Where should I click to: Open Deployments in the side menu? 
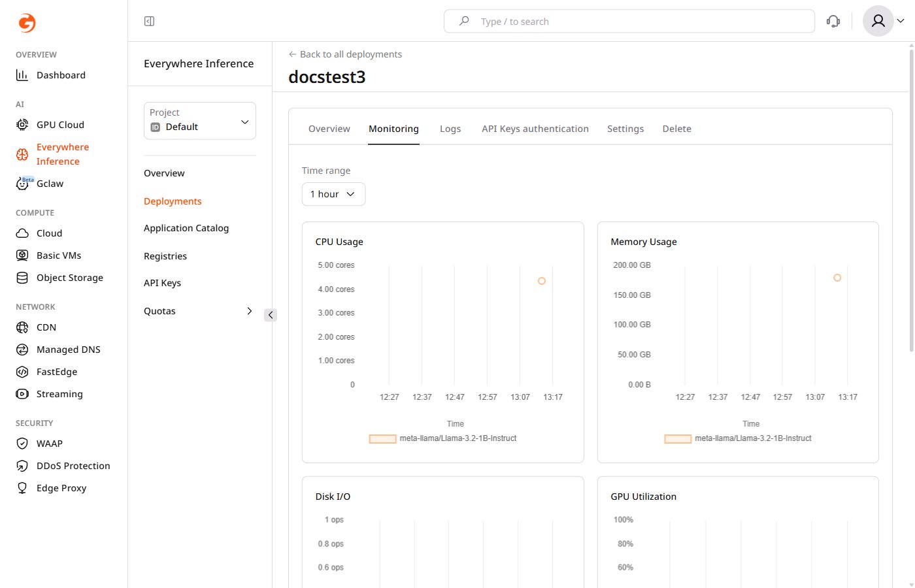click(173, 201)
